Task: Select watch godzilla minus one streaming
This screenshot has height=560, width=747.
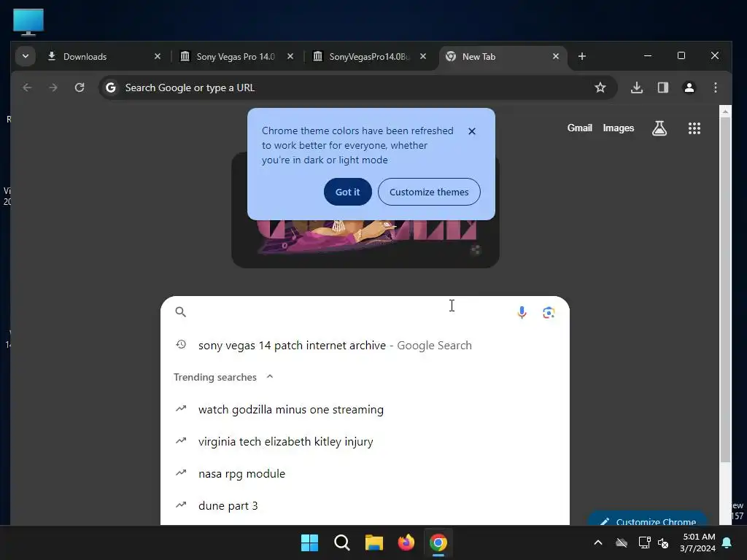Action: click(x=365, y=410)
